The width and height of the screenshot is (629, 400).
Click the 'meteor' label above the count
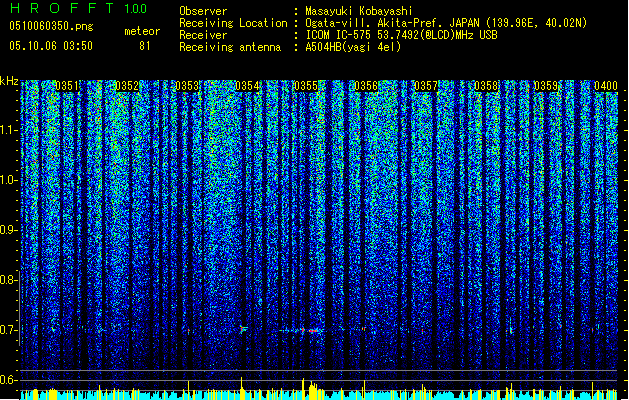[x=142, y=31]
